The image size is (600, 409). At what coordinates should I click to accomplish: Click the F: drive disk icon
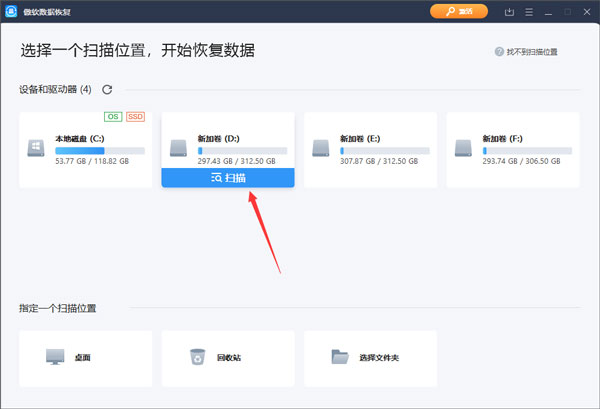[463, 148]
